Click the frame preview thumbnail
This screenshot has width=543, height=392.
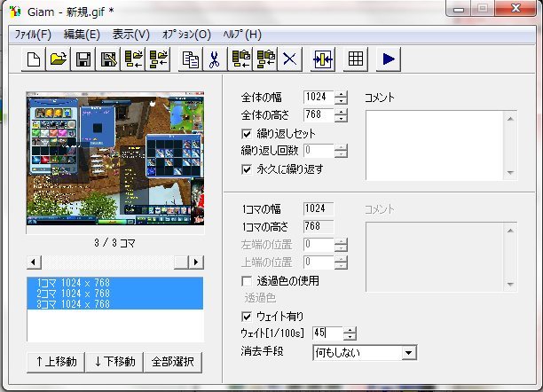click(x=115, y=159)
